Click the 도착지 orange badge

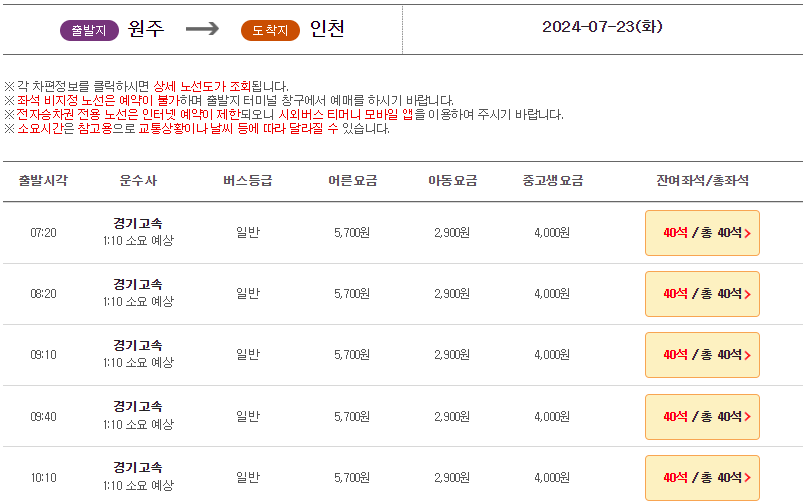pyautogui.click(x=270, y=30)
